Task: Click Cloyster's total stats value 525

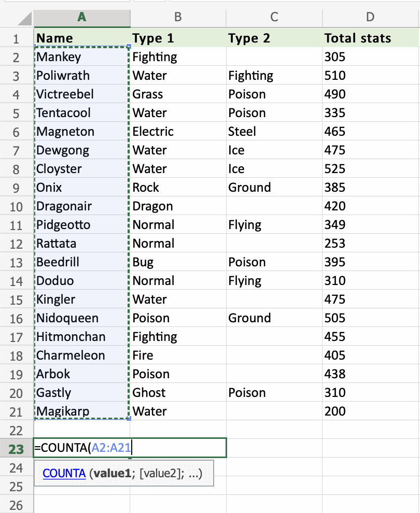Action: (370, 169)
